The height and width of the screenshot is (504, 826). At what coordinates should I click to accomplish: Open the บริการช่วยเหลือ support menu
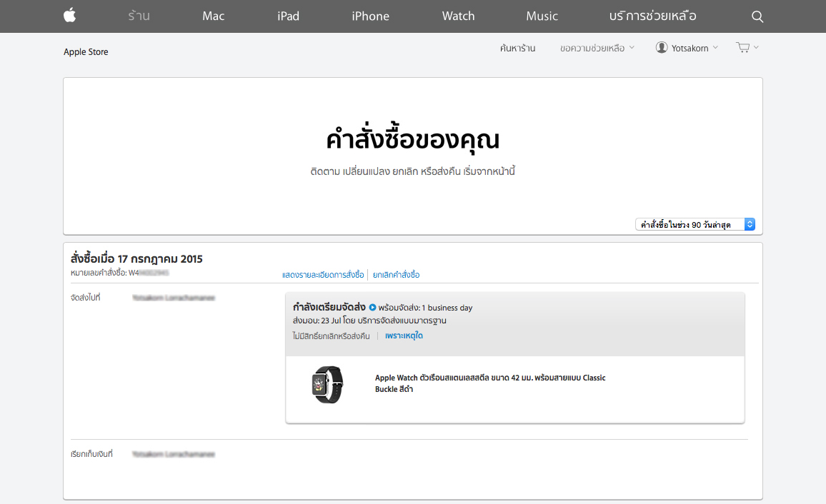[652, 16]
